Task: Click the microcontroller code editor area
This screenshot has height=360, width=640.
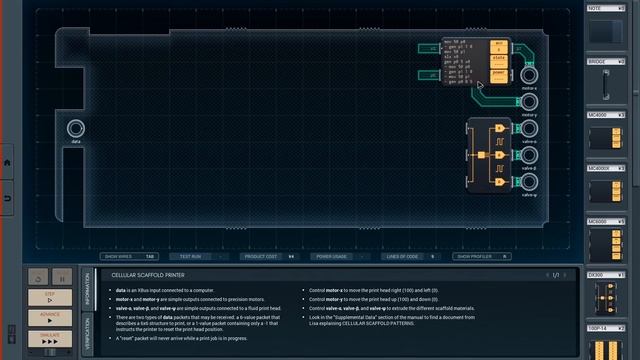Action: (x=465, y=62)
